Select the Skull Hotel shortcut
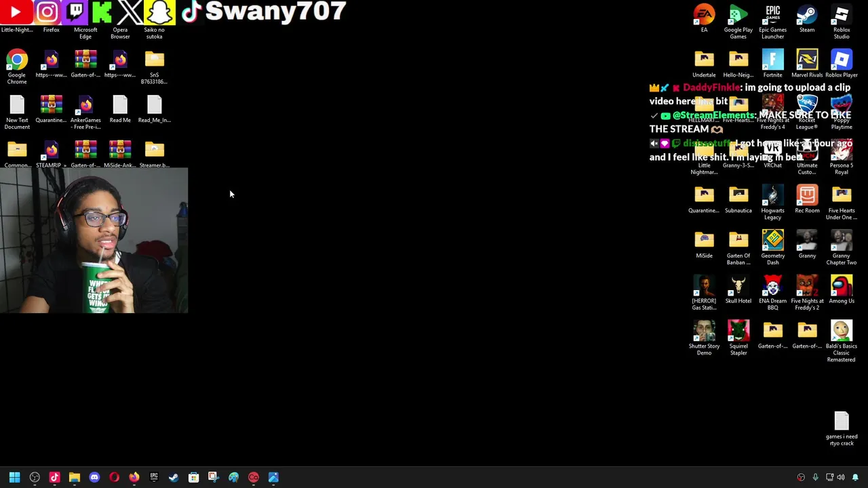 coord(738,290)
